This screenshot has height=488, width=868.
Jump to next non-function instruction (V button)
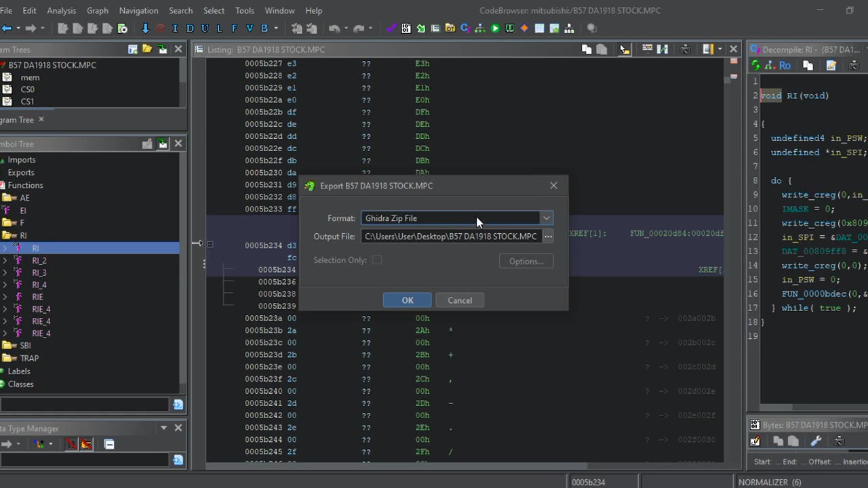coord(250,28)
